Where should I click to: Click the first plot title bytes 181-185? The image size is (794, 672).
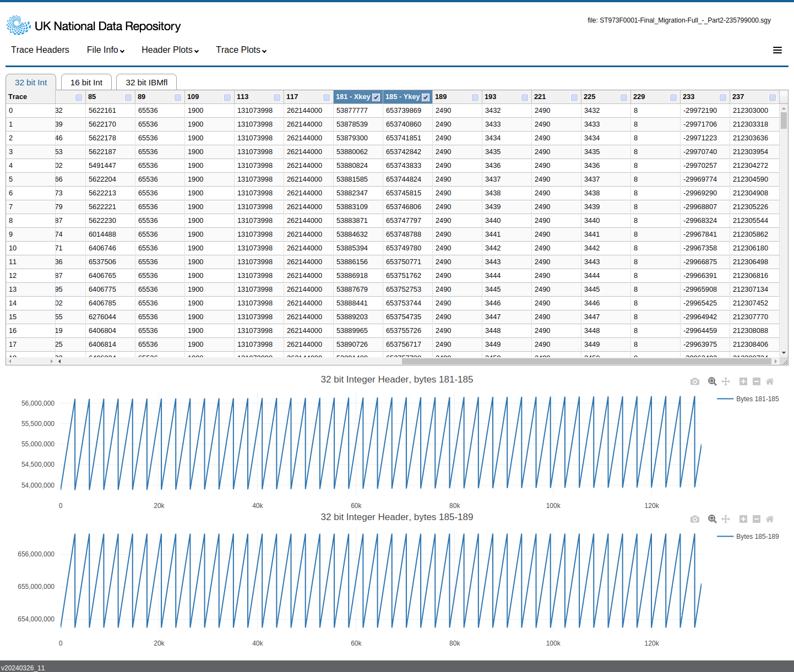(397, 379)
